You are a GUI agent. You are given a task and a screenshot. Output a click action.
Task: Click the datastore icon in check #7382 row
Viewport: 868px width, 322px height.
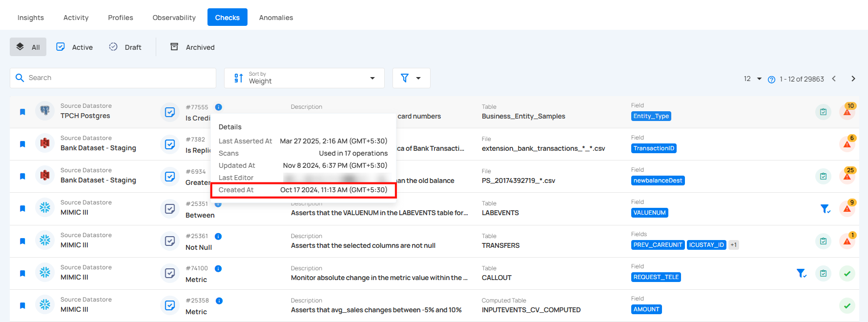click(x=45, y=143)
